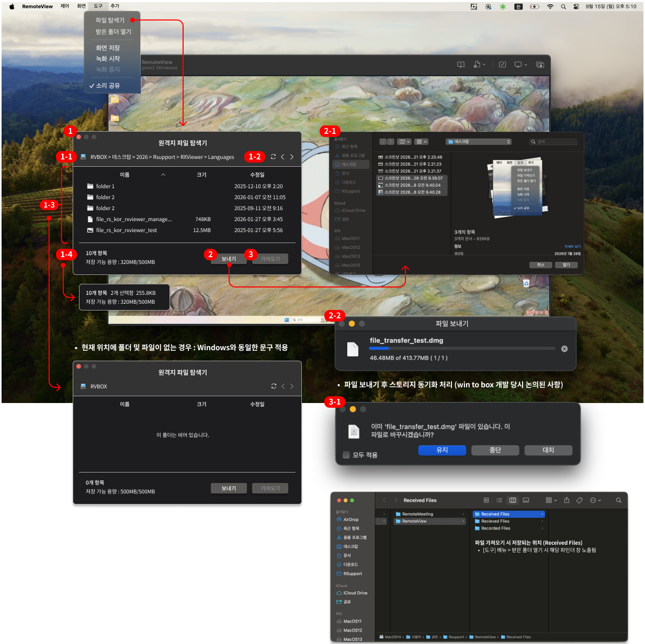Click the forward arrow in the empty RVBOX explorer
Image resolution: width=645 pixels, height=644 pixels.
coord(292,386)
